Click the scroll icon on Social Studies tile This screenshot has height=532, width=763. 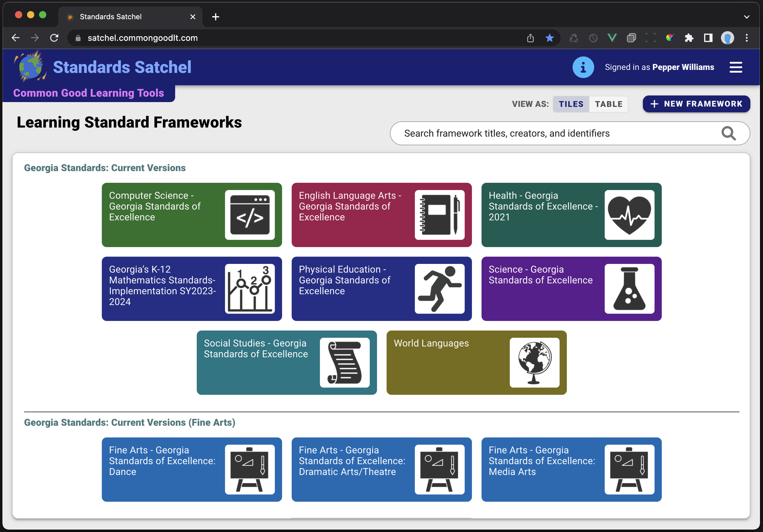pos(345,362)
